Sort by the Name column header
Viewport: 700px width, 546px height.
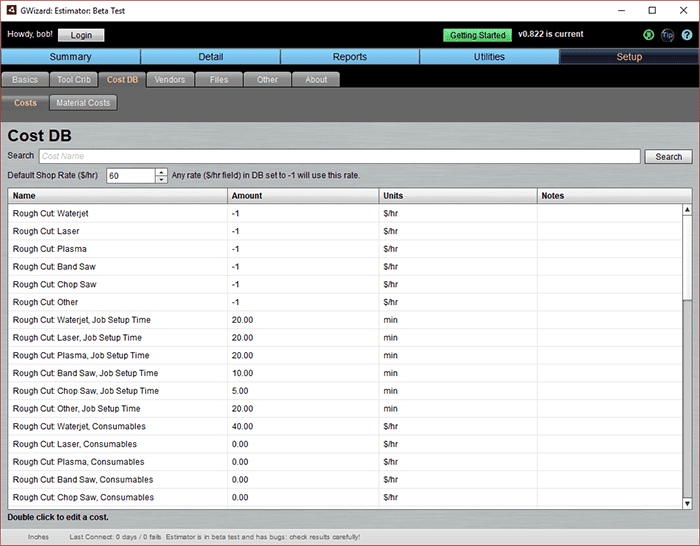coord(117,196)
